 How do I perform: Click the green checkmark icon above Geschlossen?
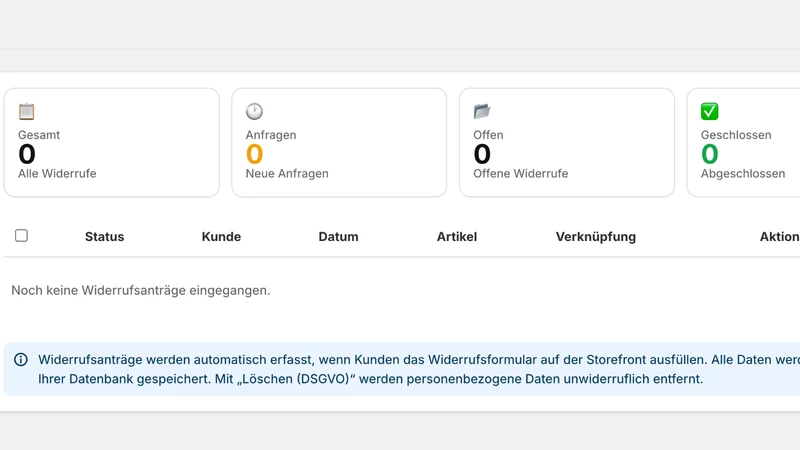(709, 111)
